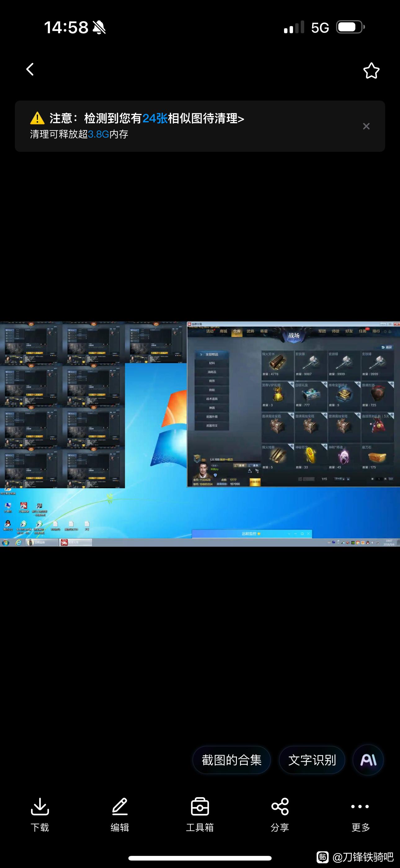Viewport: 400px width, 868px height.
Task: Open the 更多 more options
Action: pos(360,815)
